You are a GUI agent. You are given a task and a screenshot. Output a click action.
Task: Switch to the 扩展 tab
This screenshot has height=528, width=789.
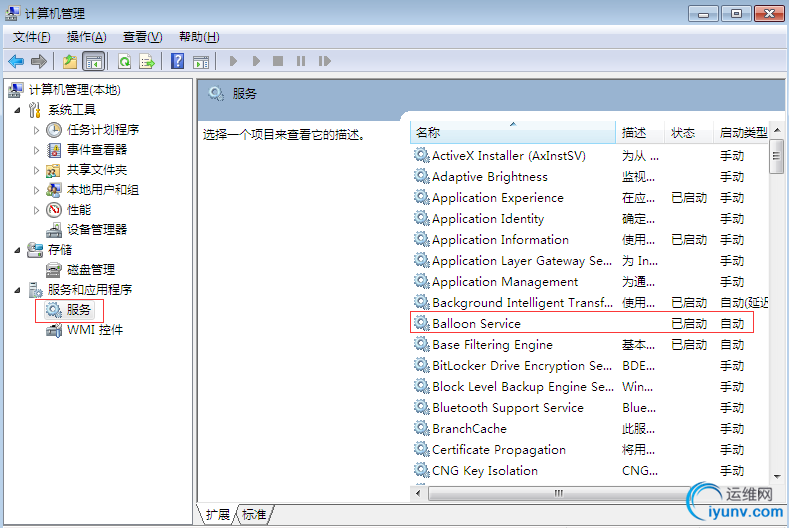click(217, 514)
